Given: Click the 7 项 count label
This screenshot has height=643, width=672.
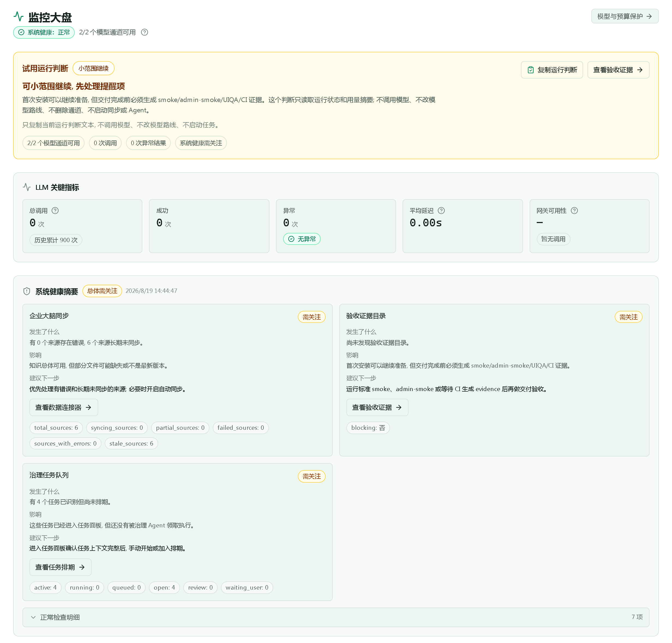Looking at the screenshot, I should (637, 617).
